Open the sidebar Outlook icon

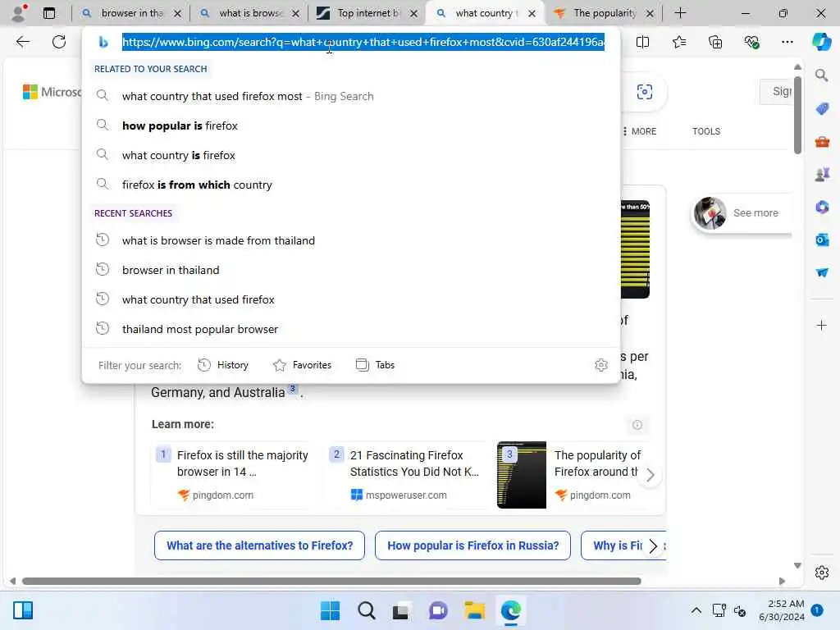point(822,240)
